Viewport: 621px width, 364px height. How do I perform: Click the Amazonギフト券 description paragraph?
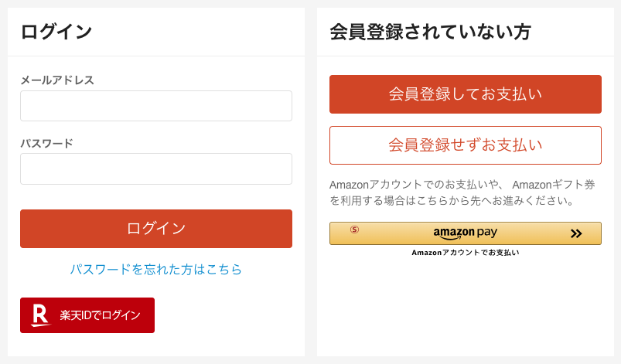[x=462, y=193]
